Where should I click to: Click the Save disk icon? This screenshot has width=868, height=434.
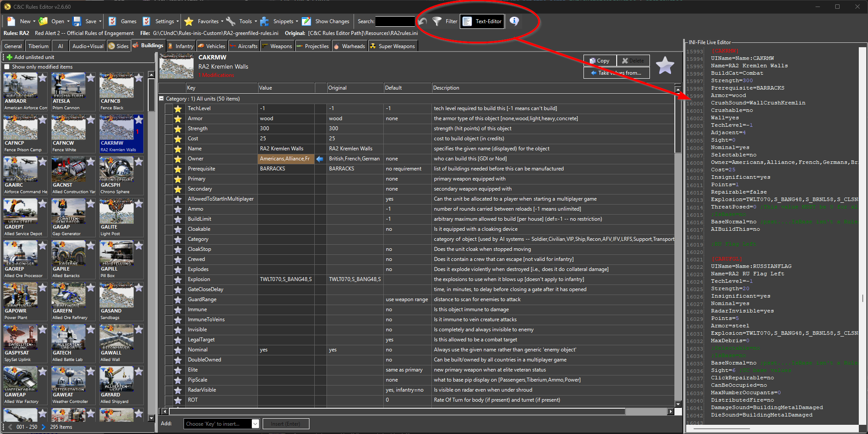[77, 21]
